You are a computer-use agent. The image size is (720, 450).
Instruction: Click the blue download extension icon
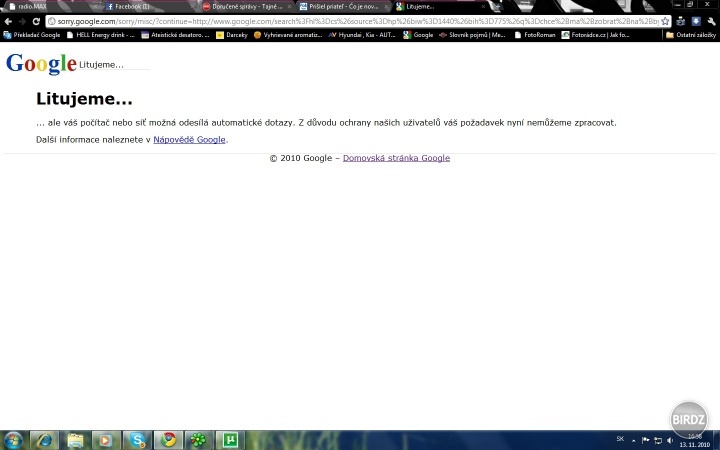[x=696, y=21]
